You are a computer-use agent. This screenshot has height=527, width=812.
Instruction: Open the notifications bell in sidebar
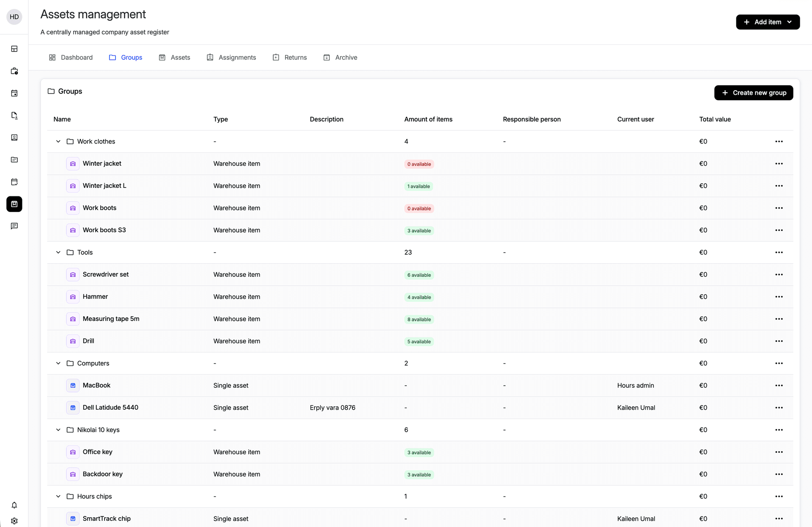pos(14,505)
